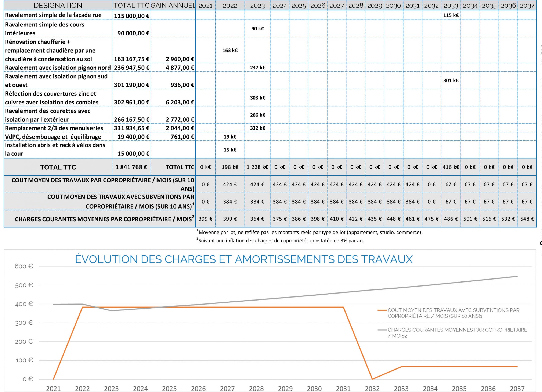Click the GAIN ANNUEL column header
The height and width of the screenshot is (392, 542).
(x=173, y=5)
